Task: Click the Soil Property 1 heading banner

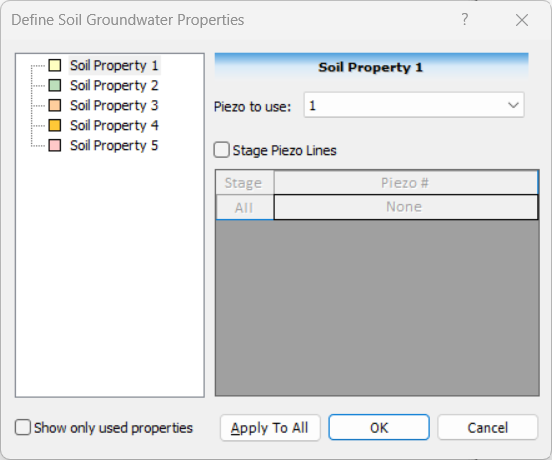Action: click(x=371, y=66)
